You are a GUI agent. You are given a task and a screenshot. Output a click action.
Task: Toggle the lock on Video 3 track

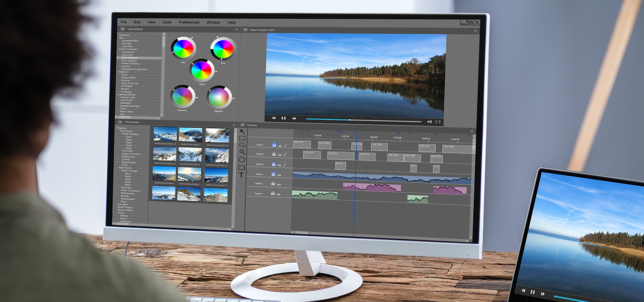pos(274,164)
